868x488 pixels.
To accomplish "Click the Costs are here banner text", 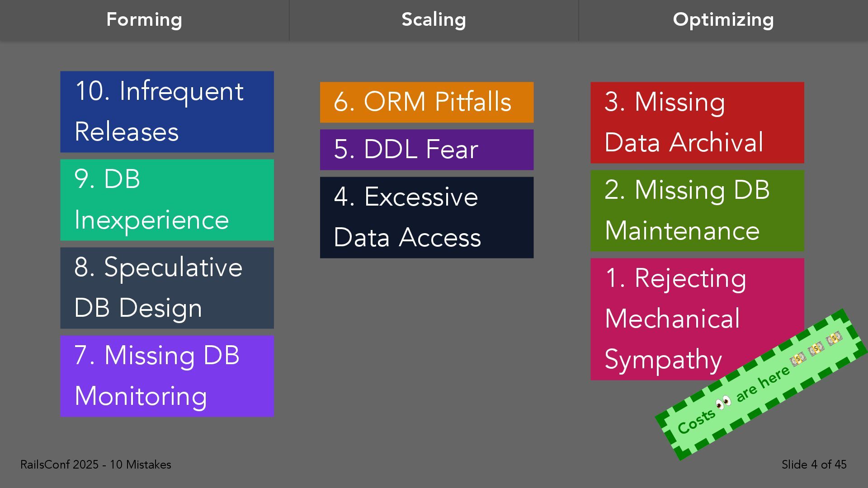I will [x=733, y=400].
